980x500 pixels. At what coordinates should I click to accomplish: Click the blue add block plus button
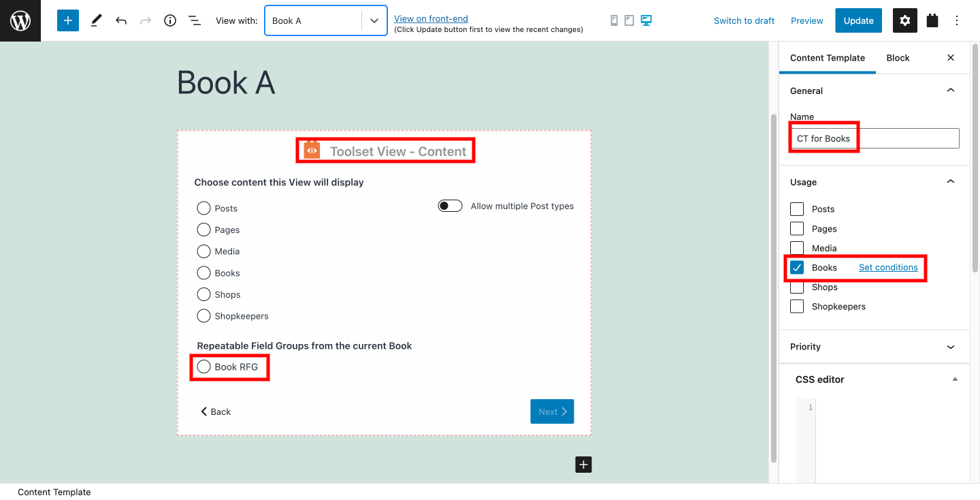(x=68, y=20)
